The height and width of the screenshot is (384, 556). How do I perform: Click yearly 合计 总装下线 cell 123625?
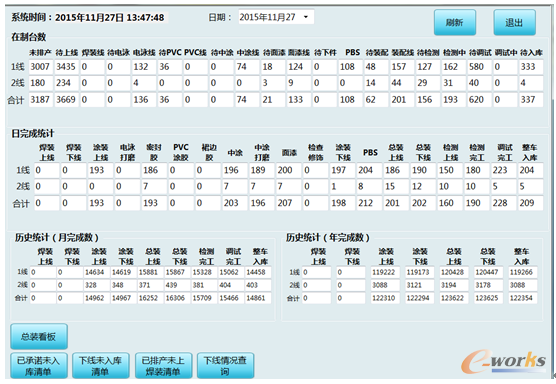point(489,298)
